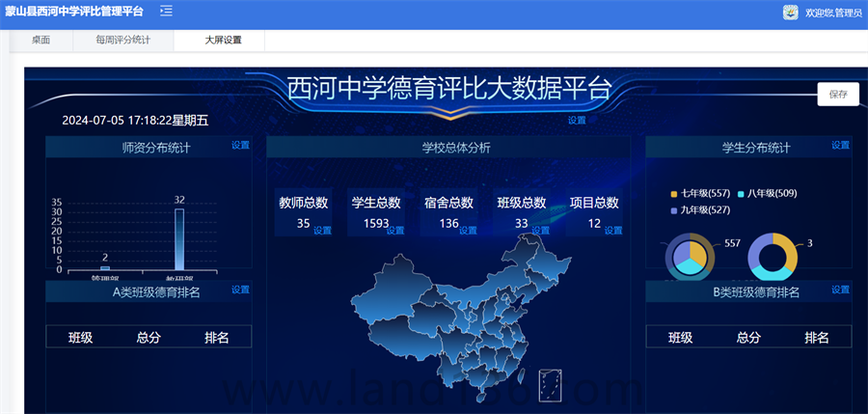Open 设置 for 师资分布统计 panel

(240, 146)
